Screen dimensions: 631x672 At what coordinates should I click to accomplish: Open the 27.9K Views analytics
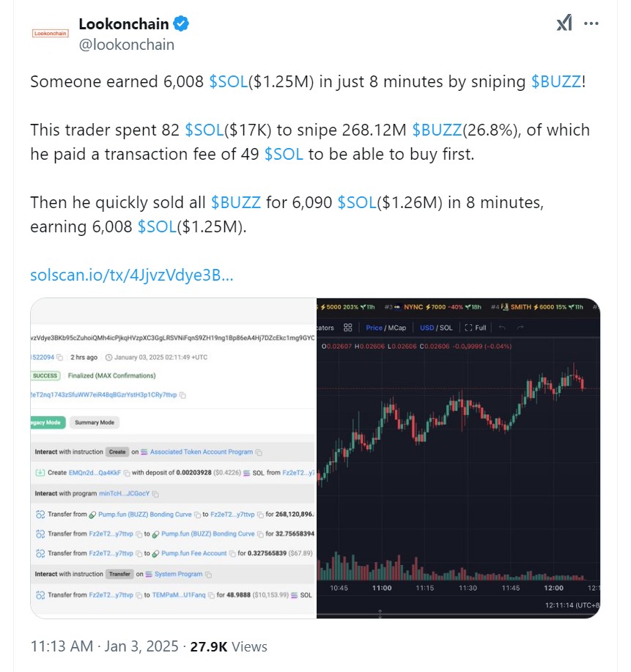click(229, 646)
